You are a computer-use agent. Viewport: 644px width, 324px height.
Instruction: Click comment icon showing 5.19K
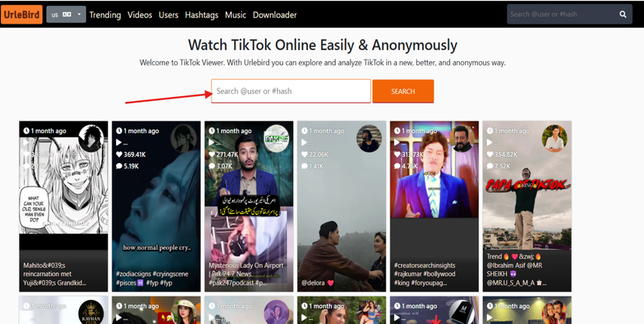coord(119,166)
